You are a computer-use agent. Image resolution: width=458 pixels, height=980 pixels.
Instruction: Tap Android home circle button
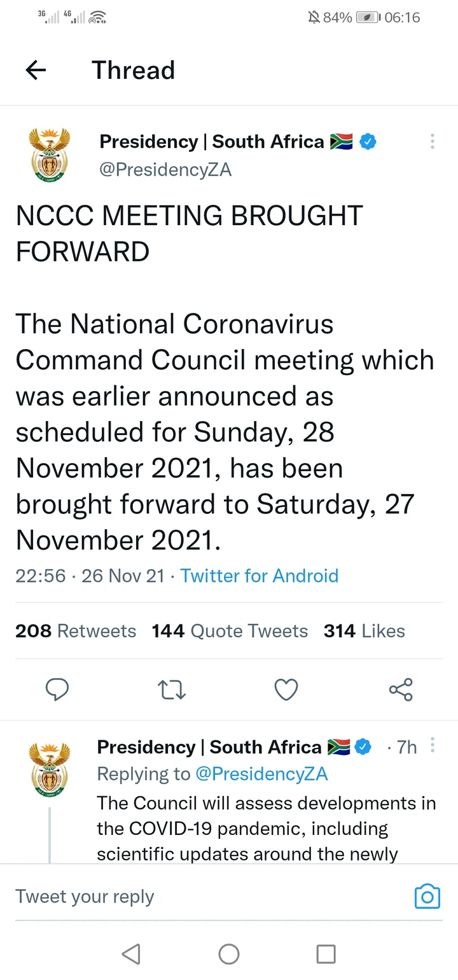pos(229,953)
